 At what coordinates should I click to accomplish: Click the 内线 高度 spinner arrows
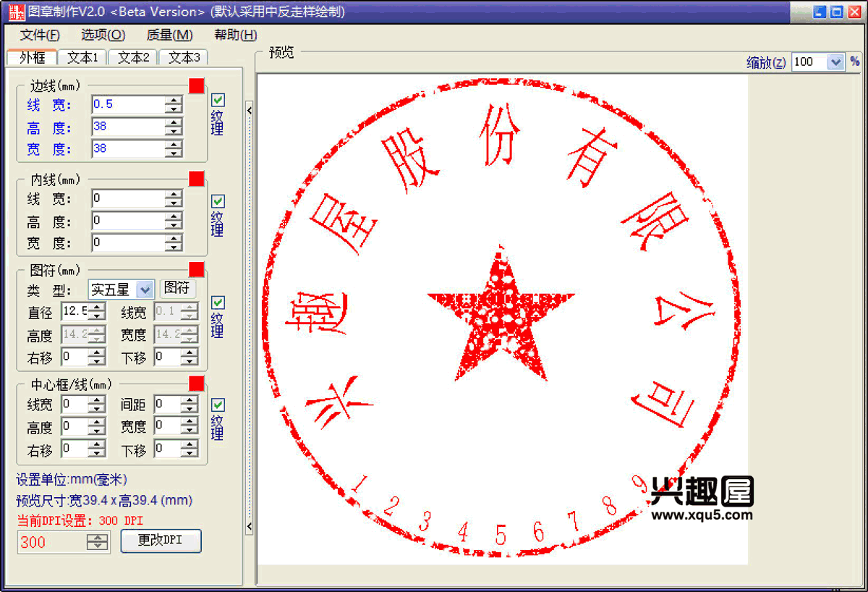[x=174, y=221]
